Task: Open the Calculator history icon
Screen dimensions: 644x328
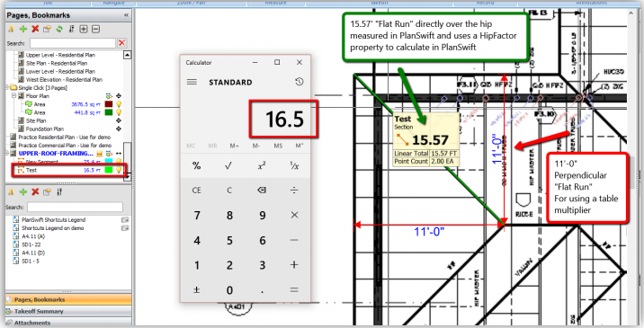Action: pyautogui.click(x=299, y=82)
